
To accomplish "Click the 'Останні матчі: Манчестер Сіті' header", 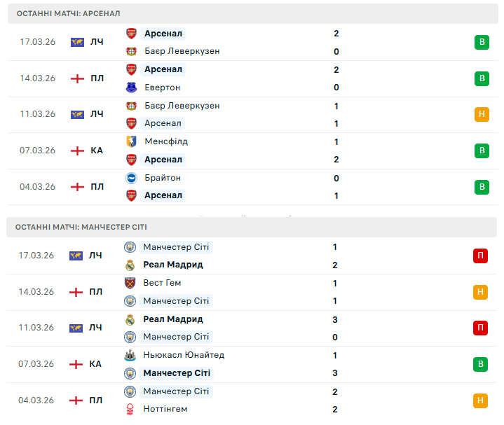I will pyautogui.click(x=82, y=227).
